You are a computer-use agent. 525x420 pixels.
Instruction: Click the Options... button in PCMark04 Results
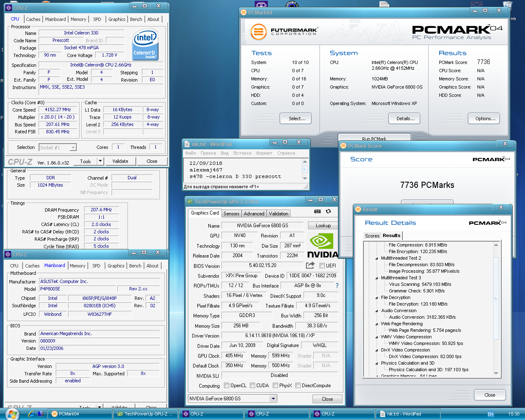(484, 118)
